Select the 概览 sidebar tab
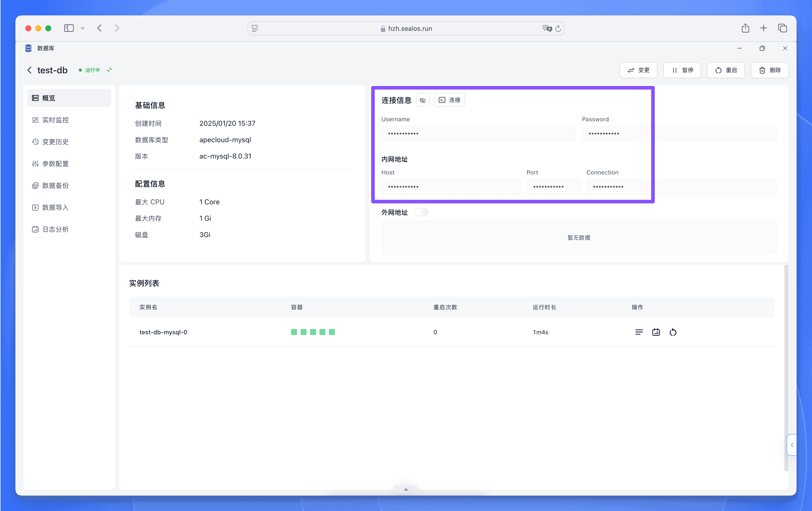This screenshot has height=511, width=812. pos(69,98)
